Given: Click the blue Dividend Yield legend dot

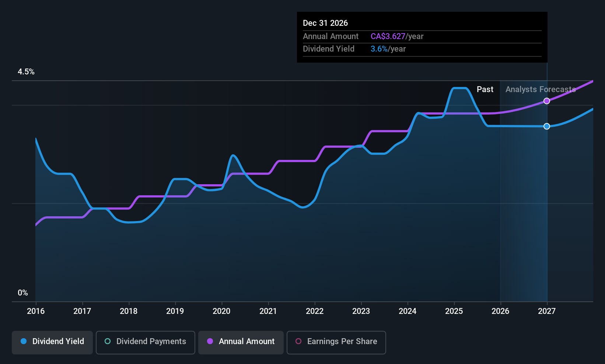Looking at the screenshot, I should (24, 342).
